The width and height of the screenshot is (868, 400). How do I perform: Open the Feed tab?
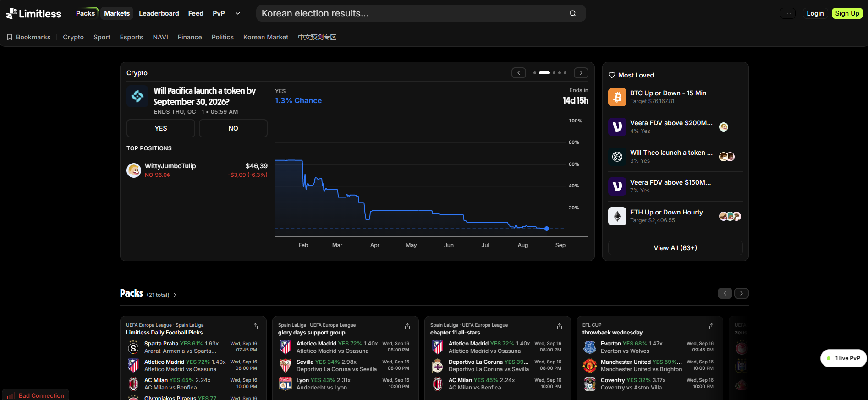click(196, 13)
